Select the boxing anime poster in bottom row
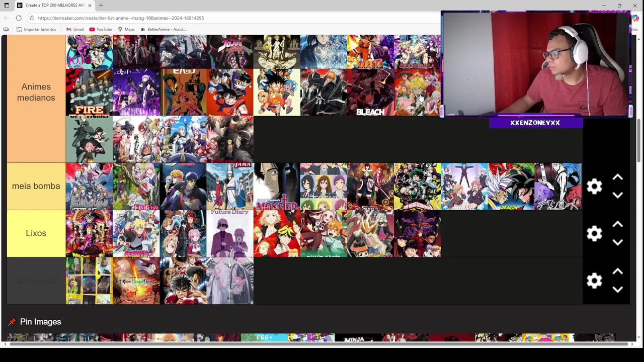 point(183,281)
